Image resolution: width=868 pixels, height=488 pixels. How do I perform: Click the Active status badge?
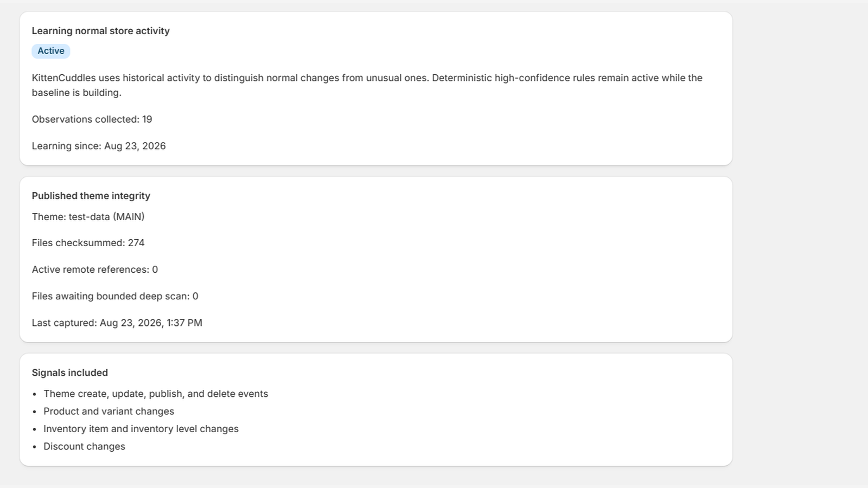(51, 51)
